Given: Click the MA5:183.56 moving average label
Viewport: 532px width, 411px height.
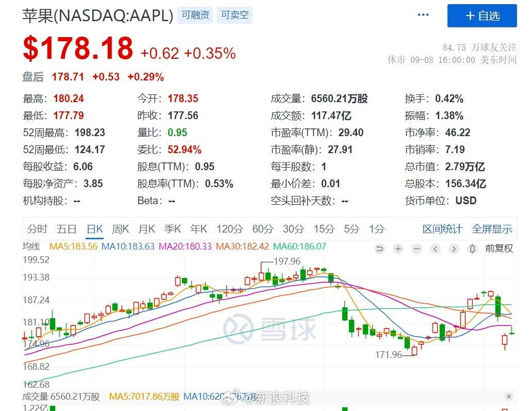Looking at the screenshot, I should tap(73, 246).
